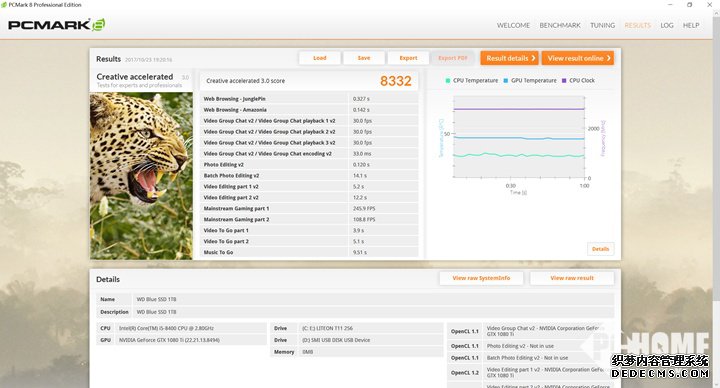Select Mainstream Gaming part 1 row

point(309,208)
